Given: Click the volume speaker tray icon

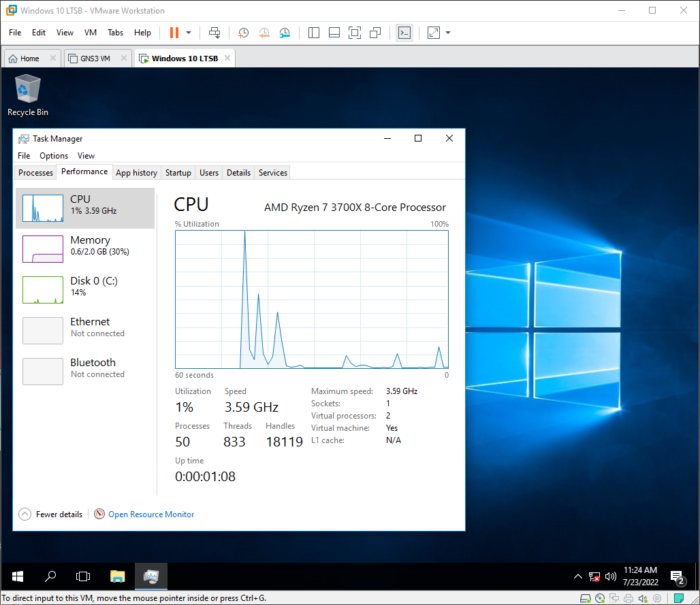Looking at the screenshot, I should tap(610, 576).
